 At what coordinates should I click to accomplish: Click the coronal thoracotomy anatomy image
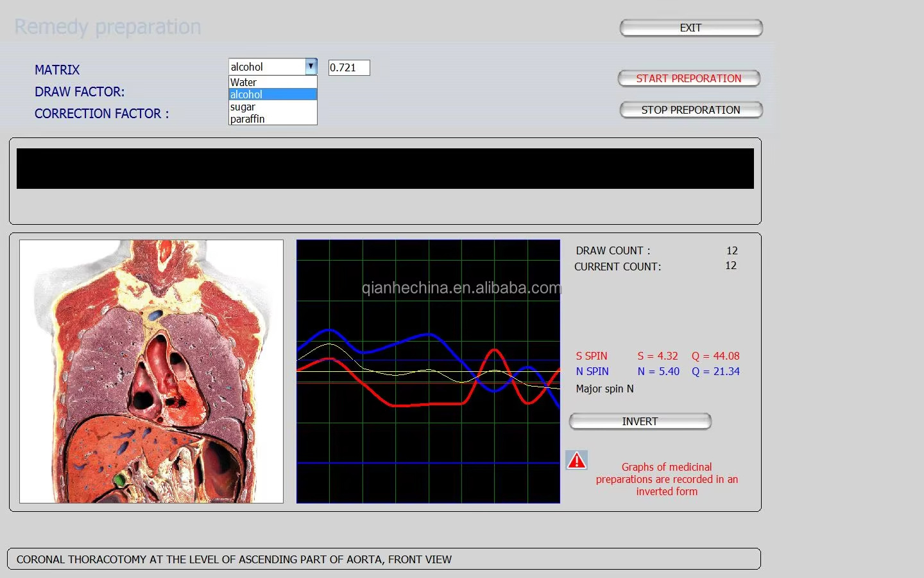pos(151,371)
